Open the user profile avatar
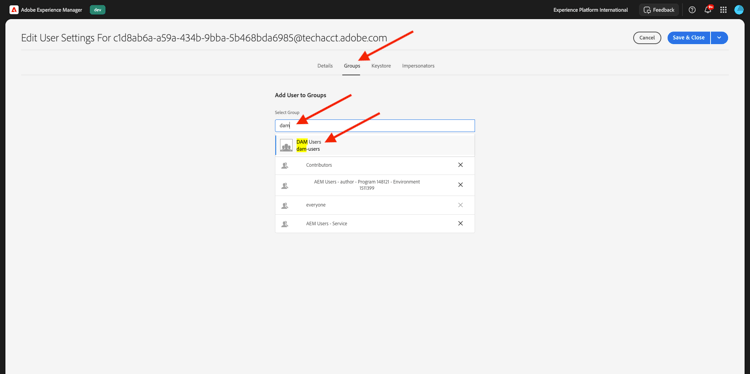Screen dimensions: 750x374 point(739,10)
